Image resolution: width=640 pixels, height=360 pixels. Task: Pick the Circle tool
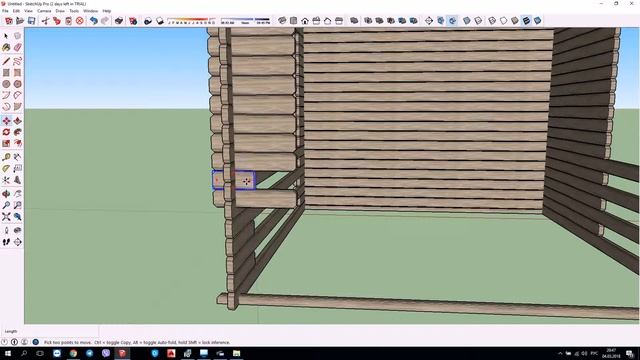click(6, 84)
